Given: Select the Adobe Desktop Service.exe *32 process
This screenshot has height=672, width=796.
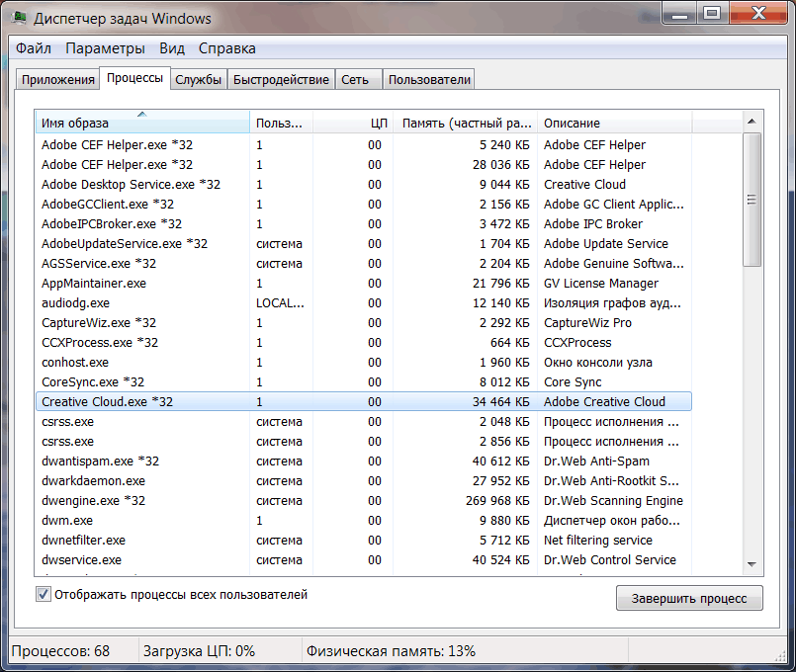Looking at the screenshot, I should [x=364, y=185].
